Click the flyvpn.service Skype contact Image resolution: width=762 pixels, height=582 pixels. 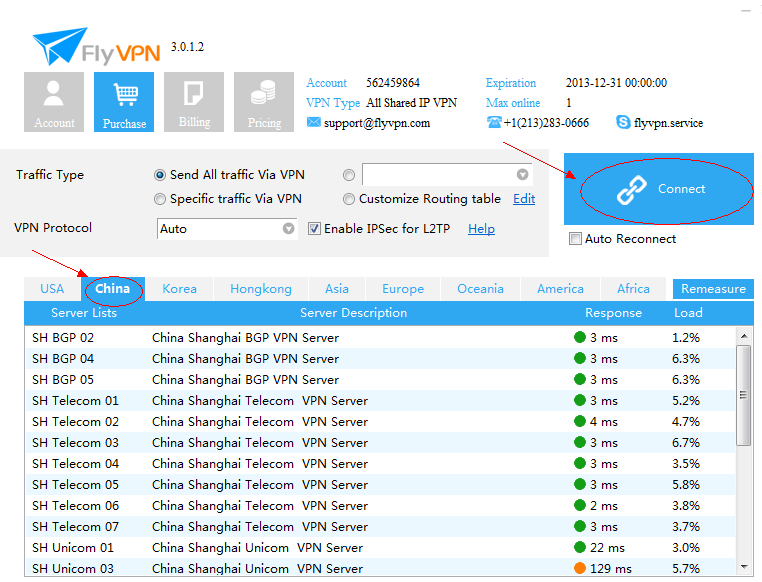pyautogui.click(x=668, y=123)
